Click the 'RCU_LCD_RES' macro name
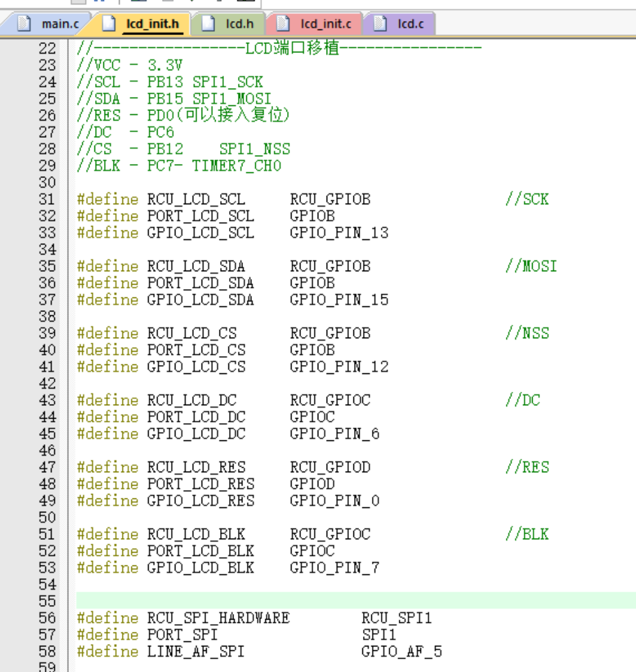 click(x=196, y=467)
